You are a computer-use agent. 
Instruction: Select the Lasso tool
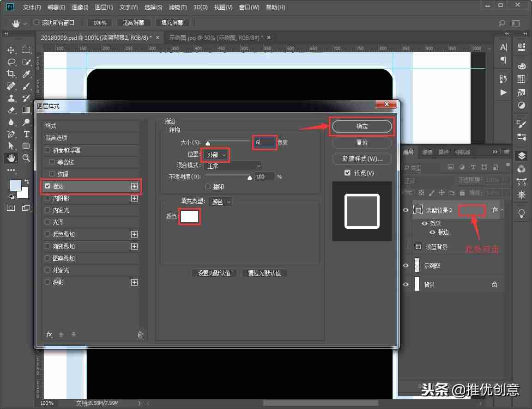pyautogui.click(x=11, y=62)
